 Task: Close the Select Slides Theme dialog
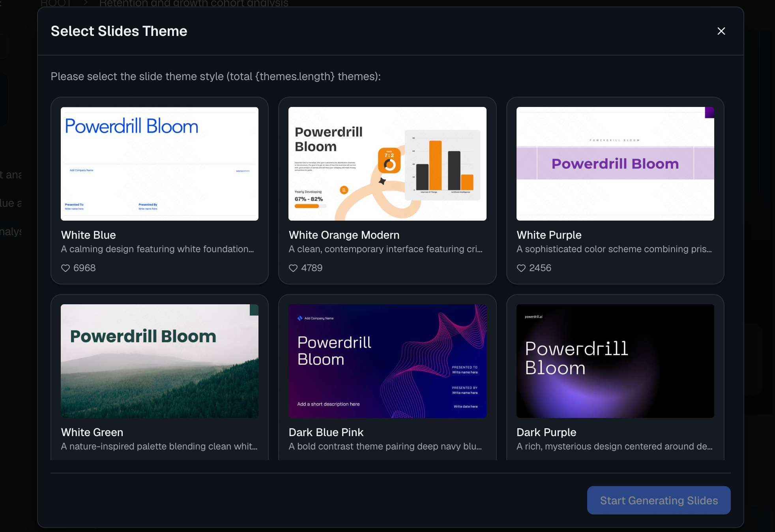pos(721,31)
